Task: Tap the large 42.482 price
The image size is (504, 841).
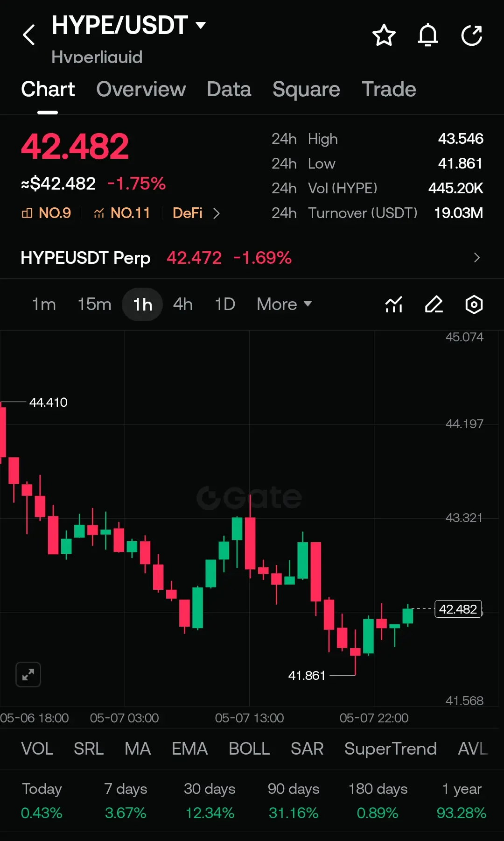Action: [x=75, y=147]
